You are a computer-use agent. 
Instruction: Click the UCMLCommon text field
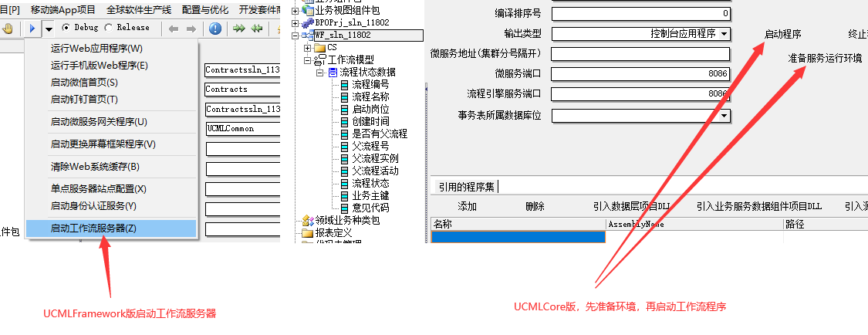click(242, 128)
